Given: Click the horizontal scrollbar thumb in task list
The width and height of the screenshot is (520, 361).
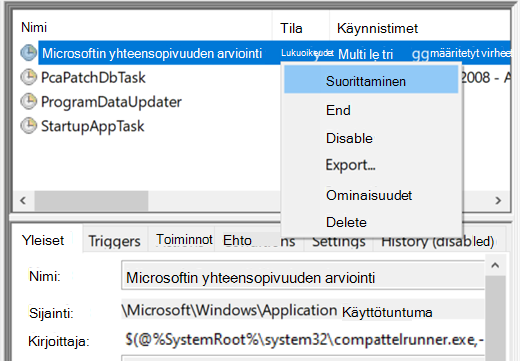Looking at the screenshot, I should coord(91,201).
